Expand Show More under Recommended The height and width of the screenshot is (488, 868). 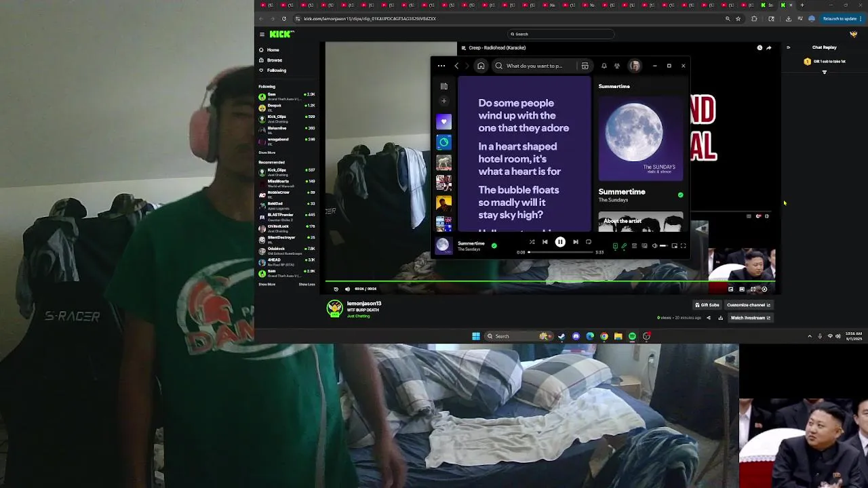point(267,284)
